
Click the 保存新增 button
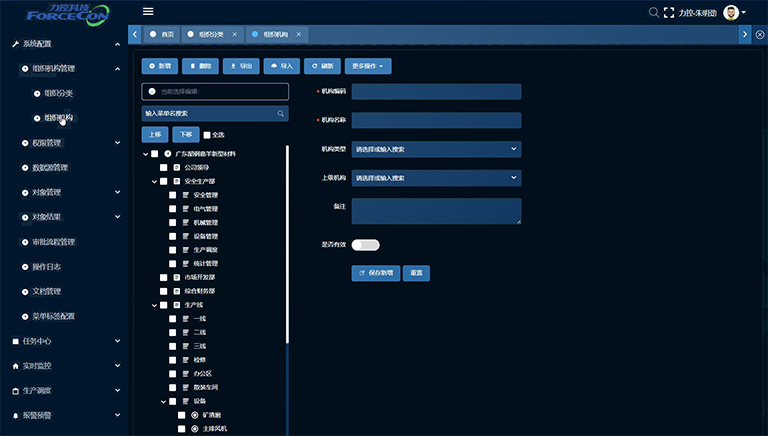[376, 273]
